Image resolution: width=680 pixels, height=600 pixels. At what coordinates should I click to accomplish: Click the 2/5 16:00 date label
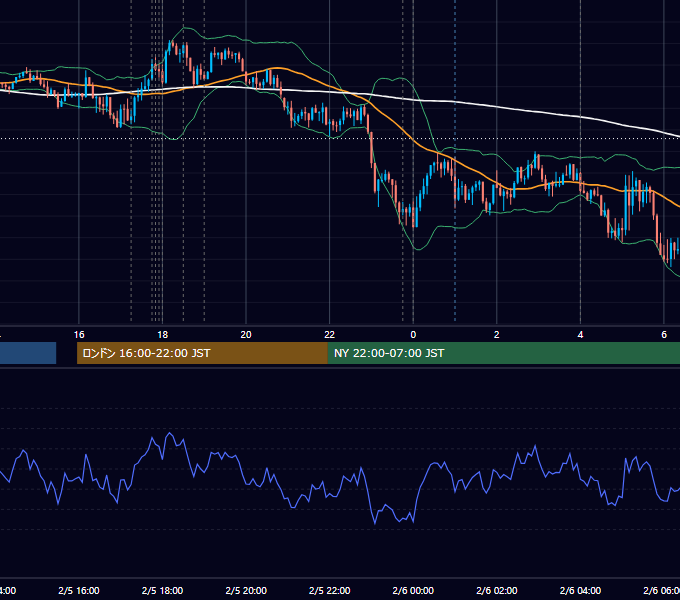[x=79, y=590]
